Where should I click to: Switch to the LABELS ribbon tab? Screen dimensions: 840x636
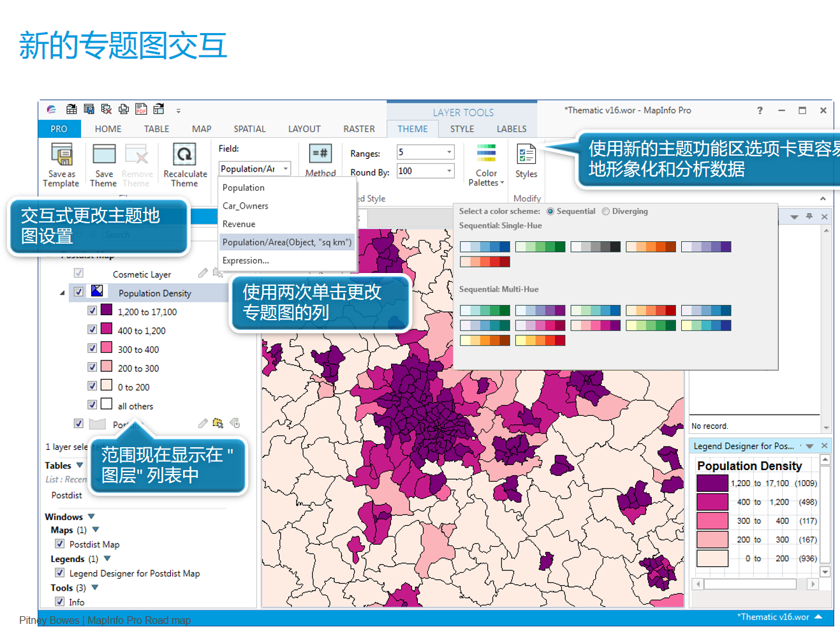(x=512, y=129)
